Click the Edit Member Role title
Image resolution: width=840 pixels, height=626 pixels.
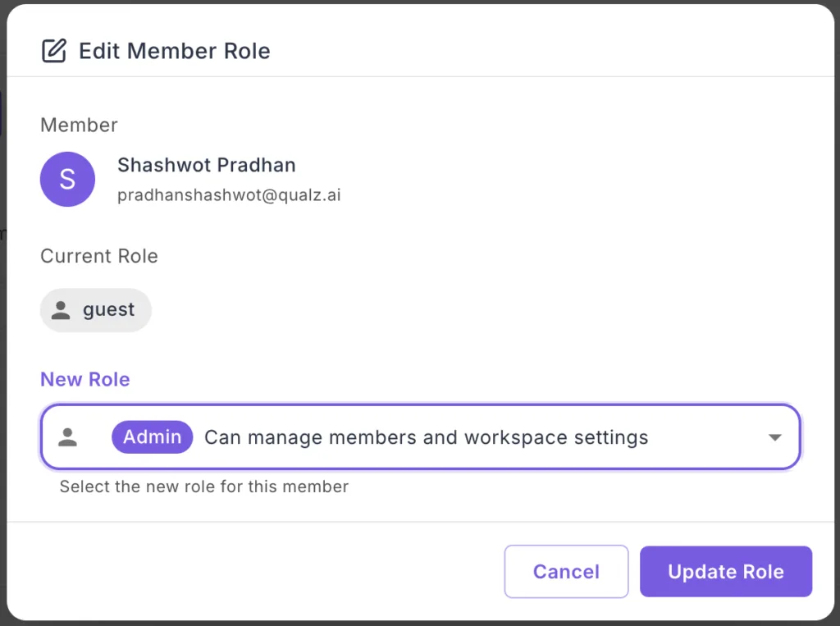174,51
